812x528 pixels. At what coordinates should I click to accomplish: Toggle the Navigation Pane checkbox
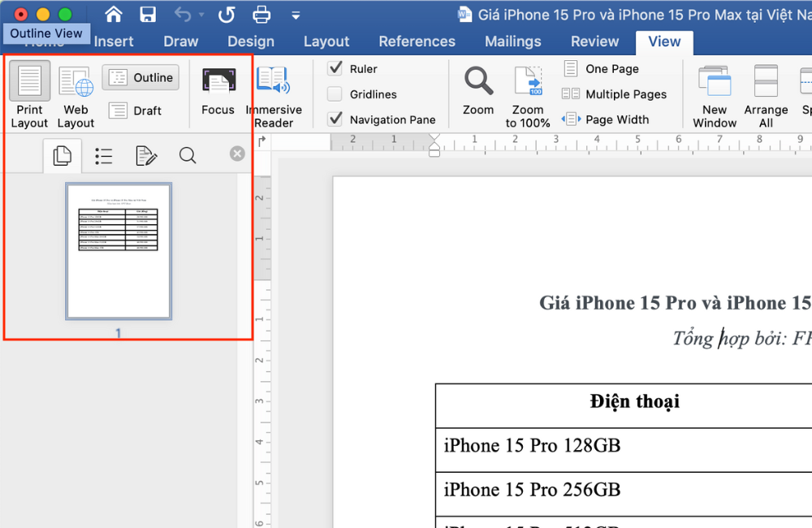pos(335,119)
